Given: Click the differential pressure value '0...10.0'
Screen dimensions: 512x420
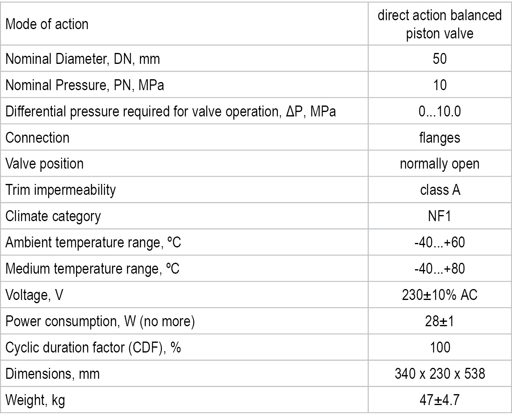Looking at the screenshot, I should 440,111.
